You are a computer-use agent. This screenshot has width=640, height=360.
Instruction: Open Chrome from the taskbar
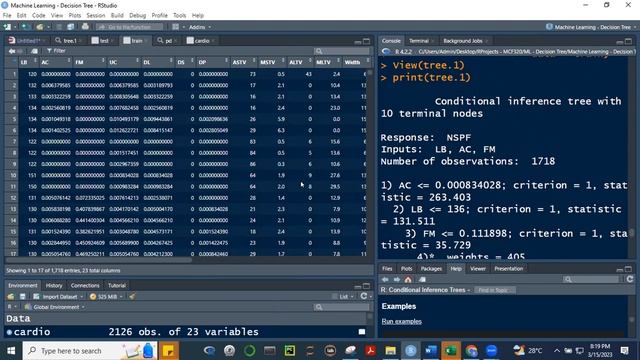(471, 351)
